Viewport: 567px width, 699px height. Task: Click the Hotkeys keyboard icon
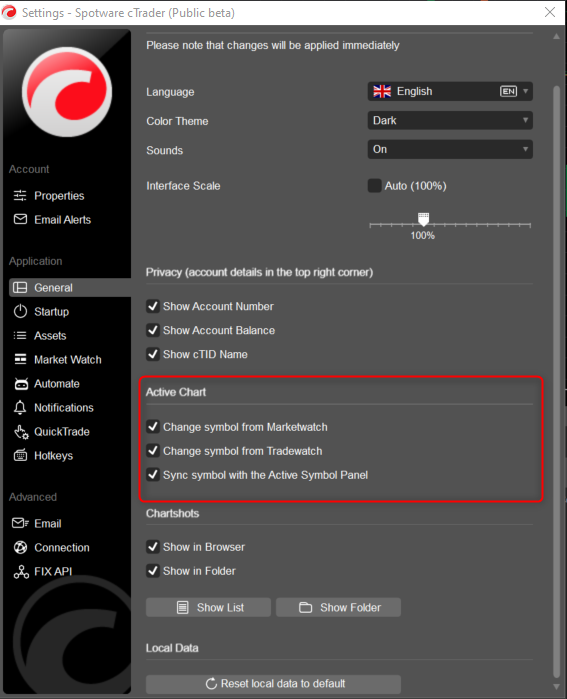20,456
